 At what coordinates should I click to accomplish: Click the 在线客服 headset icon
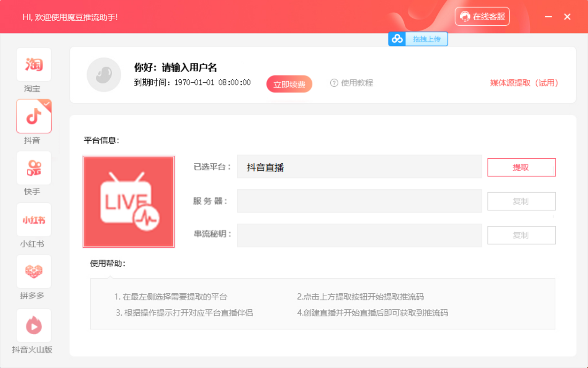coord(465,16)
